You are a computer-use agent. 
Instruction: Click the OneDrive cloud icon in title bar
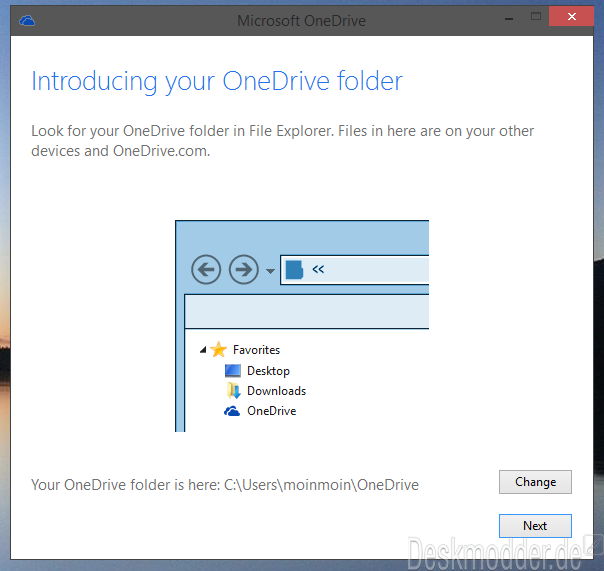[x=27, y=20]
